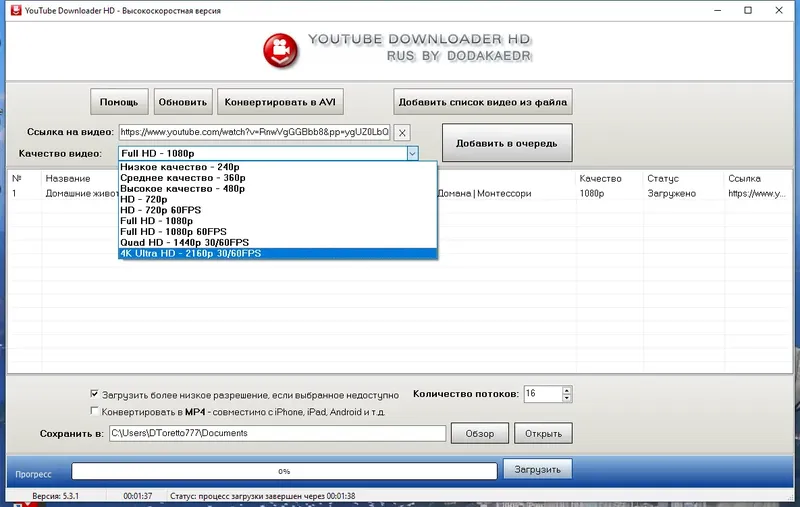Viewport: 800px width, 507px height.
Task: Click the Статус: процесс загрузки завершен text
Action: tap(262, 496)
